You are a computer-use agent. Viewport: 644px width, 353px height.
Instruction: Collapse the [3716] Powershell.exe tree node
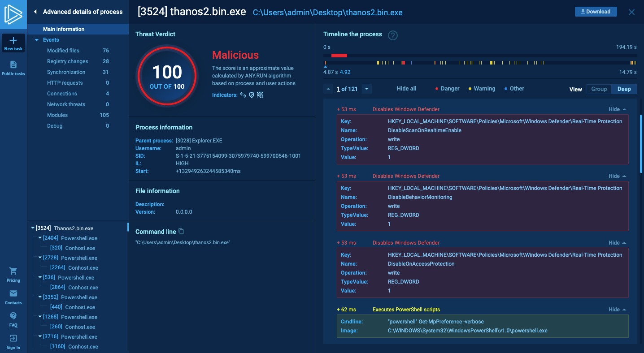(40, 337)
